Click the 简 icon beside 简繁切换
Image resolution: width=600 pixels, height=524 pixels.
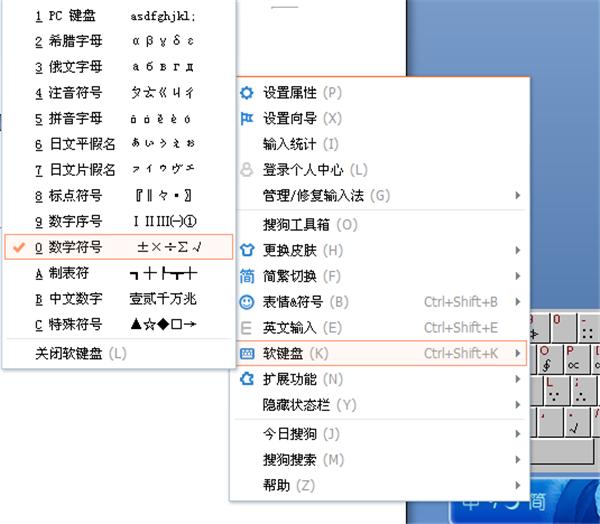(x=246, y=276)
